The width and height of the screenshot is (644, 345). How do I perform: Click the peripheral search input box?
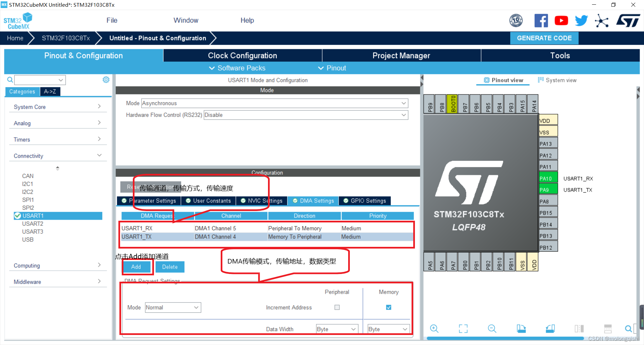[x=40, y=80]
